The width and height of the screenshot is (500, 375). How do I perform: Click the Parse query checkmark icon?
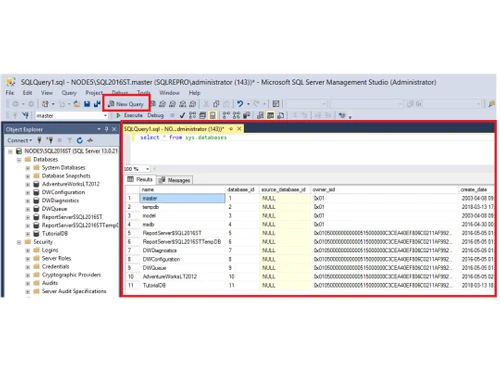182,115
